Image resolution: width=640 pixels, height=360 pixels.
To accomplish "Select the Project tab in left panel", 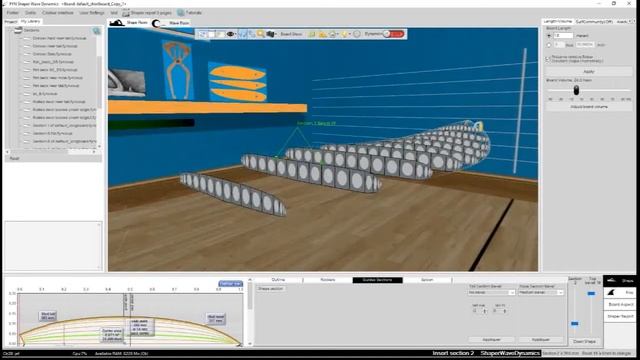I will pyautogui.click(x=11, y=22).
